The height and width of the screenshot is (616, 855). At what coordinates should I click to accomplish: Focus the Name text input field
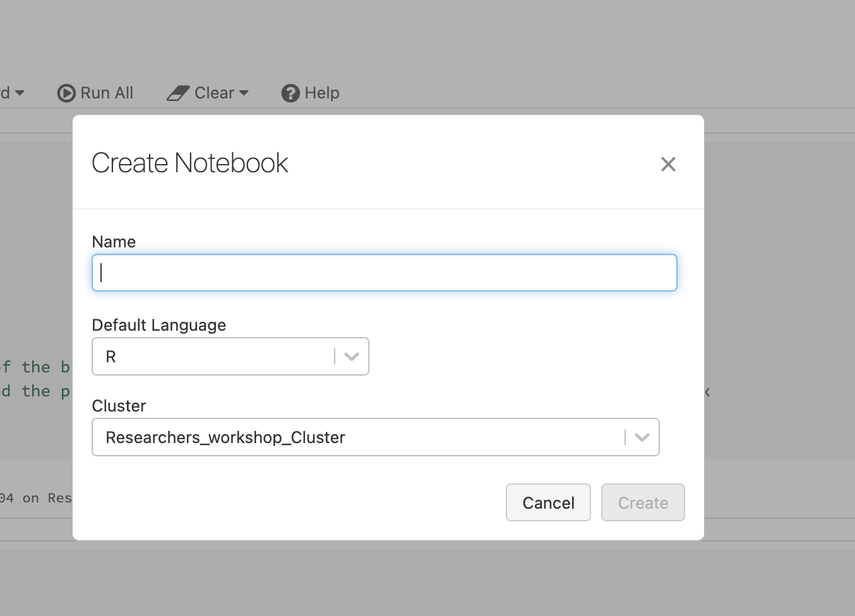[384, 273]
